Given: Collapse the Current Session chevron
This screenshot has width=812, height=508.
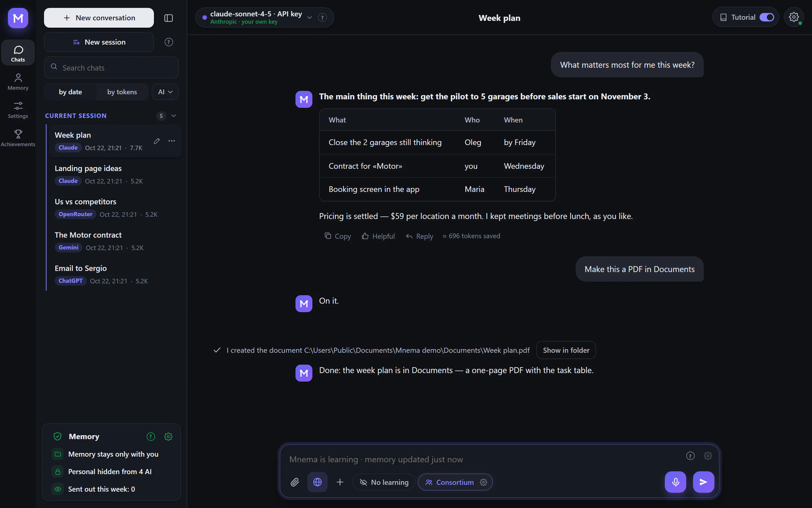Looking at the screenshot, I should pyautogui.click(x=173, y=116).
